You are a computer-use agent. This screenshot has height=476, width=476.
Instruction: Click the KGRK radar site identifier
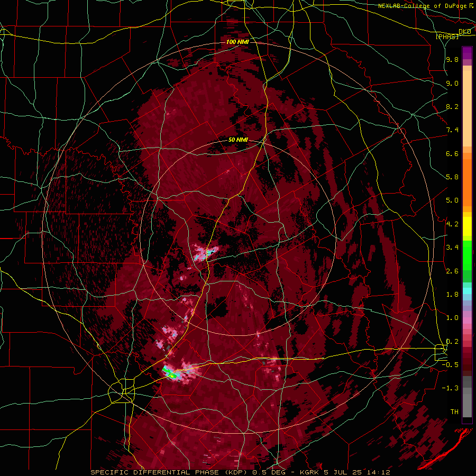tap(309, 472)
